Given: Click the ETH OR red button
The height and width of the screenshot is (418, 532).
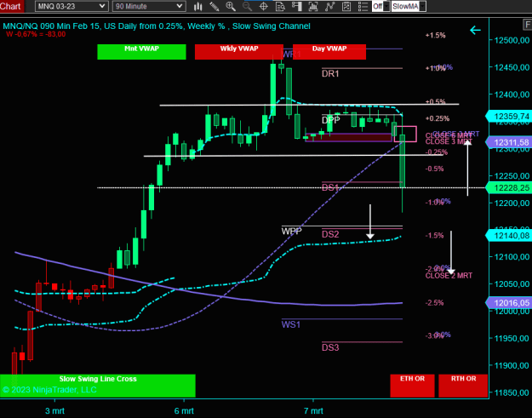Looking at the screenshot, I should click(x=412, y=386).
